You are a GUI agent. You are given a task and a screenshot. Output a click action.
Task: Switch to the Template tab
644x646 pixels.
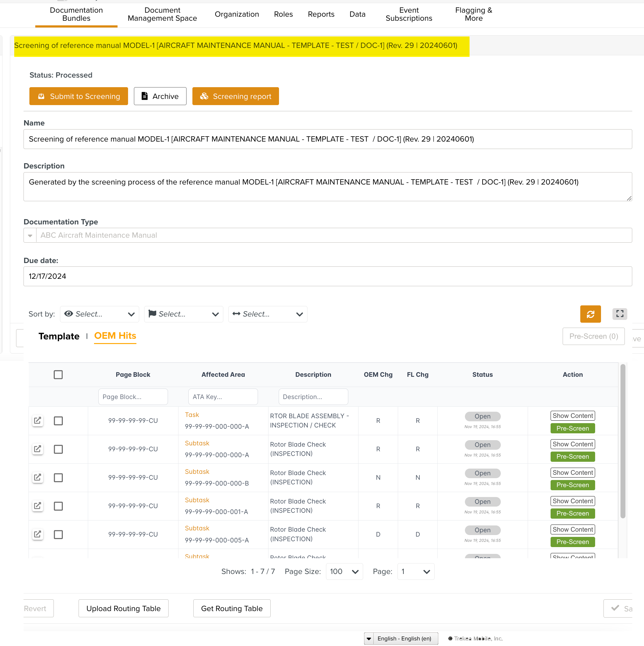click(59, 336)
